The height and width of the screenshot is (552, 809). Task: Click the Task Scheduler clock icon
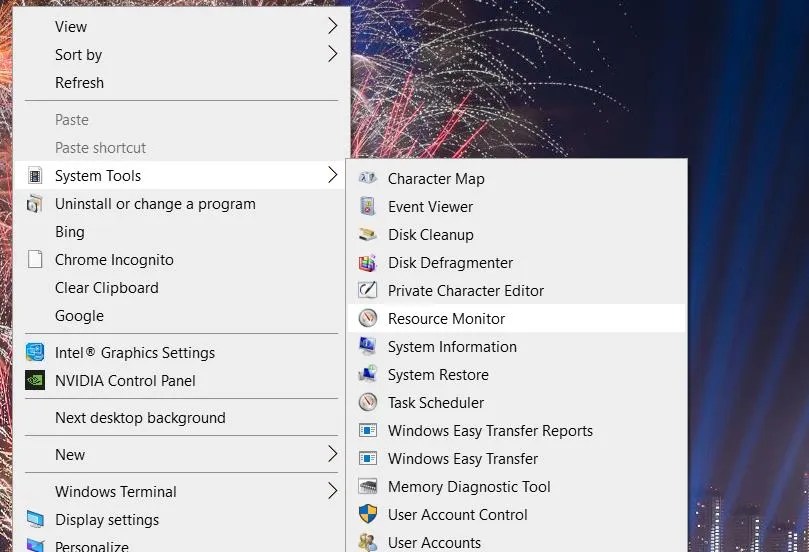tap(368, 402)
